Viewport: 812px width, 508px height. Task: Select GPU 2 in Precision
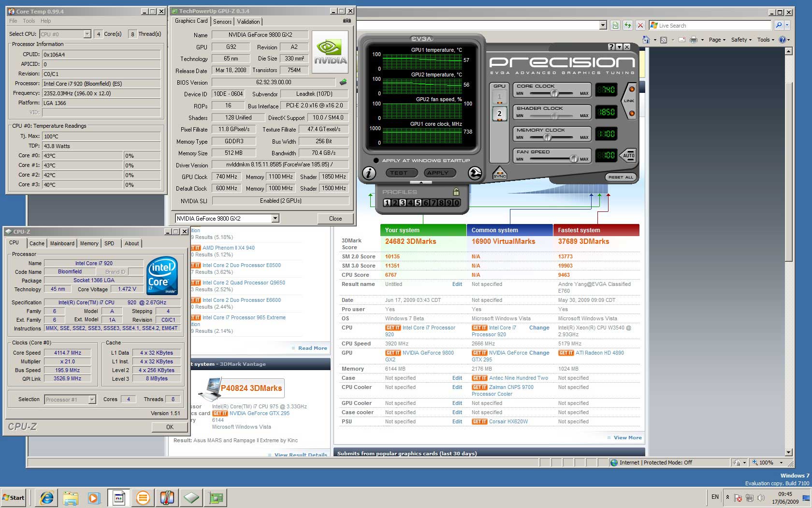click(499, 114)
